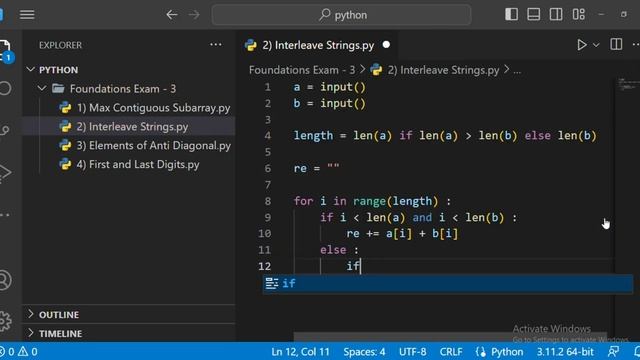This screenshot has height=360, width=640.
Task: Open the hamburger application menu
Action: pyautogui.click(x=27, y=15)
